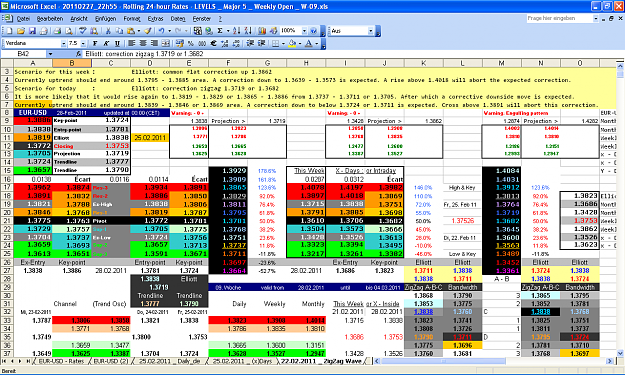Image resolution: width=625 pixels, height=375 pixels.
Task: Open Print Preview from the toolbar
Action: 69,31
